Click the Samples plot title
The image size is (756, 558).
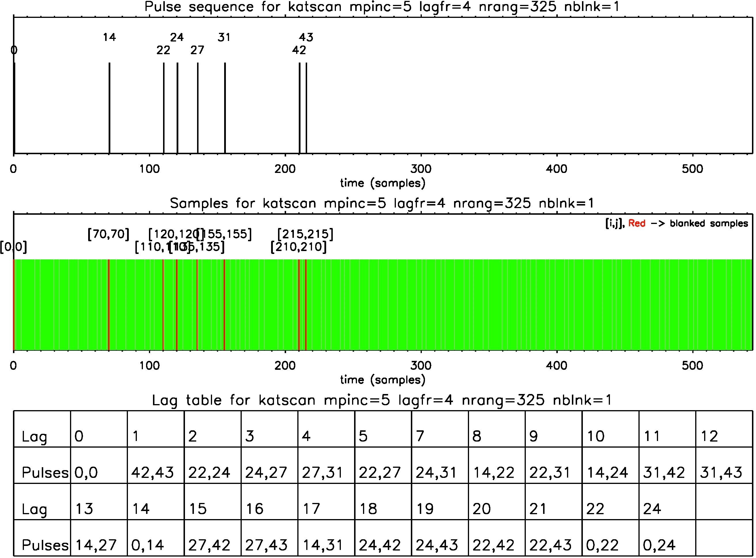click(382, 204)
